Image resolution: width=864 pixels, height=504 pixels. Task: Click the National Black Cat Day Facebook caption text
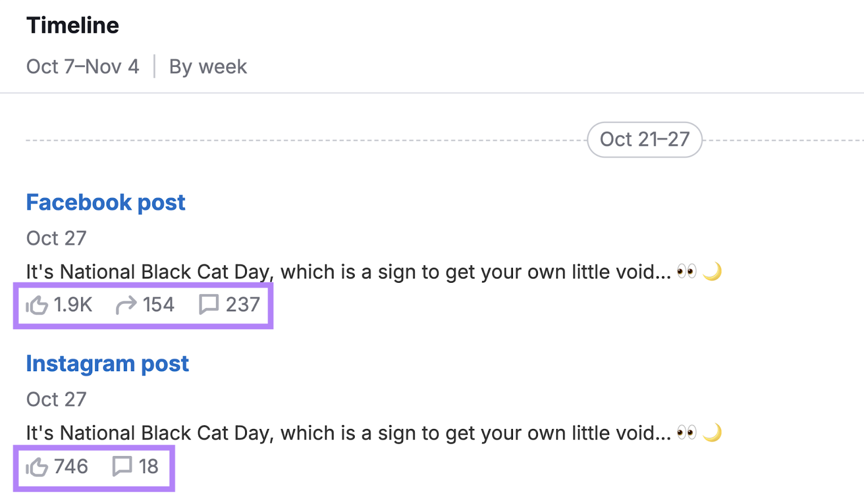[324, 271]
